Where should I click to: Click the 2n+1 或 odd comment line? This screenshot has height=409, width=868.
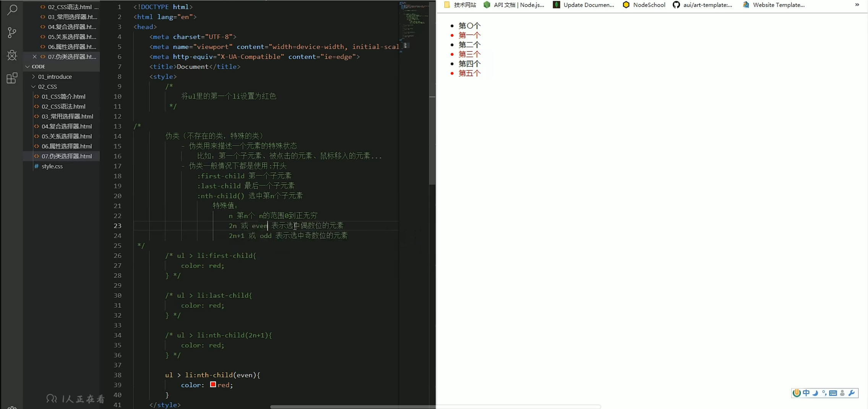[x=288, y=235]
